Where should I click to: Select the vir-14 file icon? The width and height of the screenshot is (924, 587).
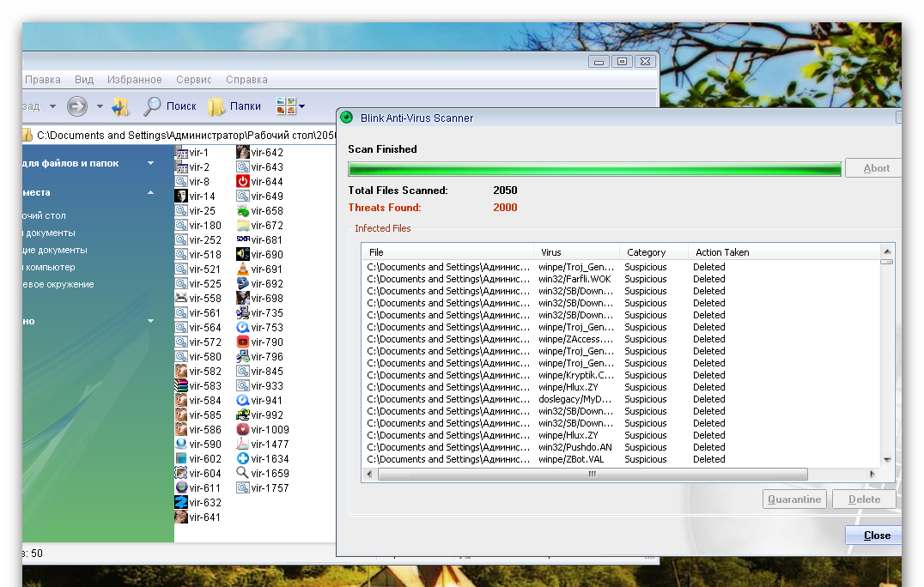[x=181, y=196]
